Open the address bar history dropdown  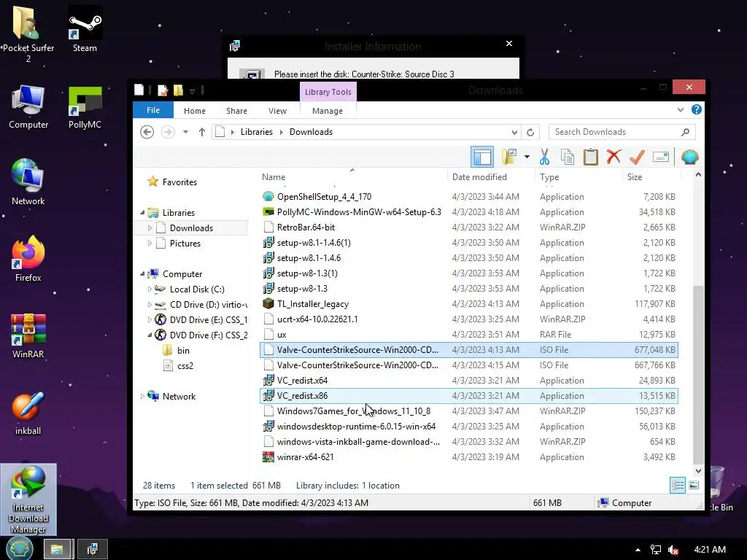point(514,132)
